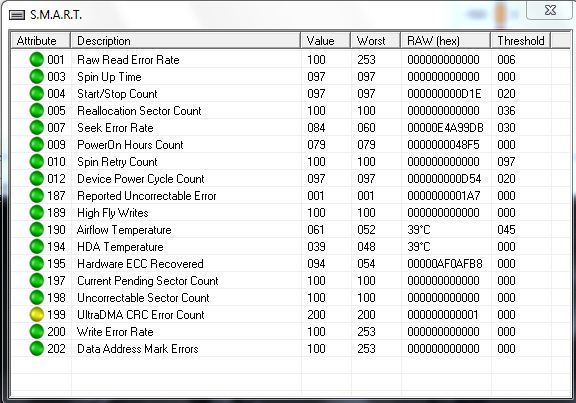Click threshold 006 in Raw Read Error row

click(x=506, y=60)
